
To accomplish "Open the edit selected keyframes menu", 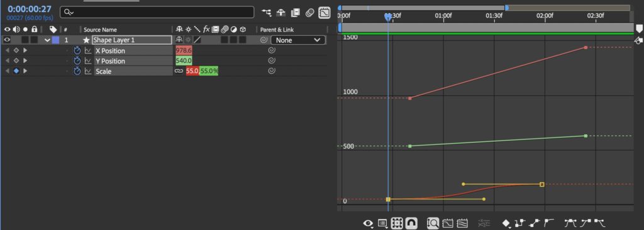I will point(506,223).
